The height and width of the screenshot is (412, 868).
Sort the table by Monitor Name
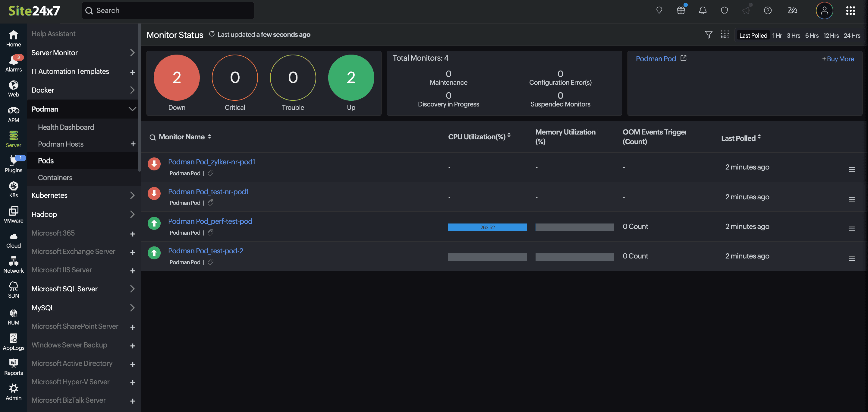click(209, 137)
